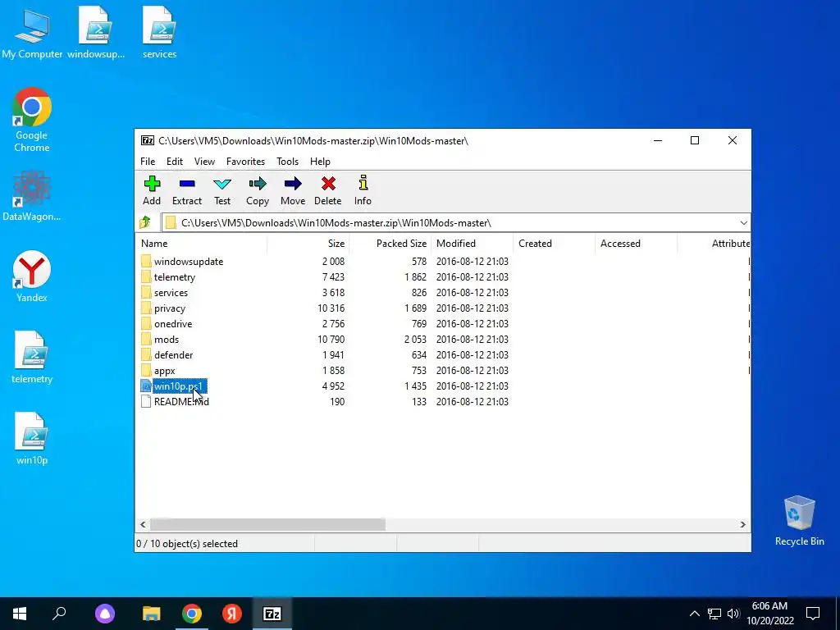Click packed size 2 053 of mods

[415, 339]
